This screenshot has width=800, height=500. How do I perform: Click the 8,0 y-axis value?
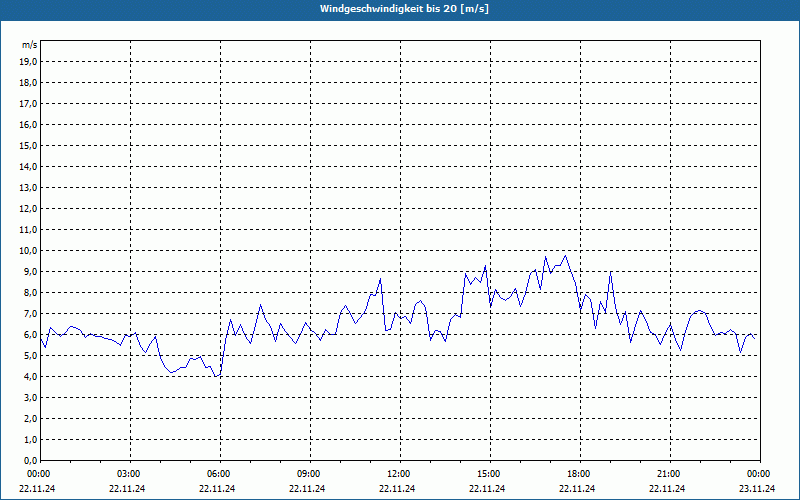(30, 292)
